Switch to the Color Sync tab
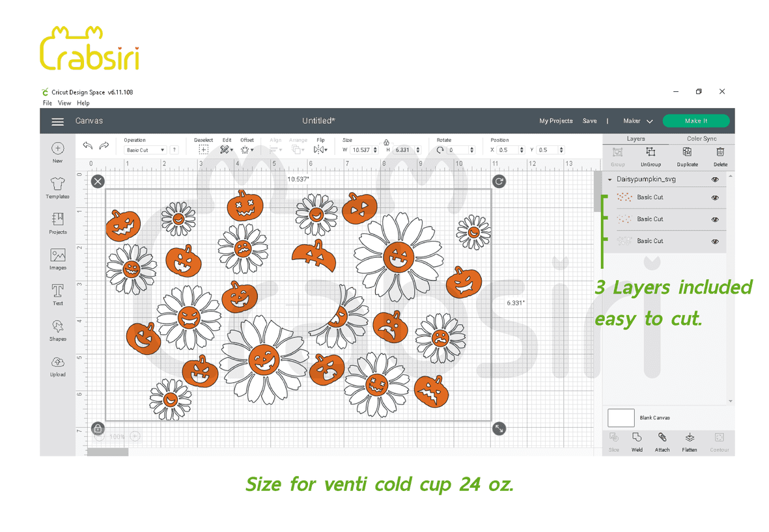Image resolution: width=769 pixels, height=532 pixels. [701, 139]
